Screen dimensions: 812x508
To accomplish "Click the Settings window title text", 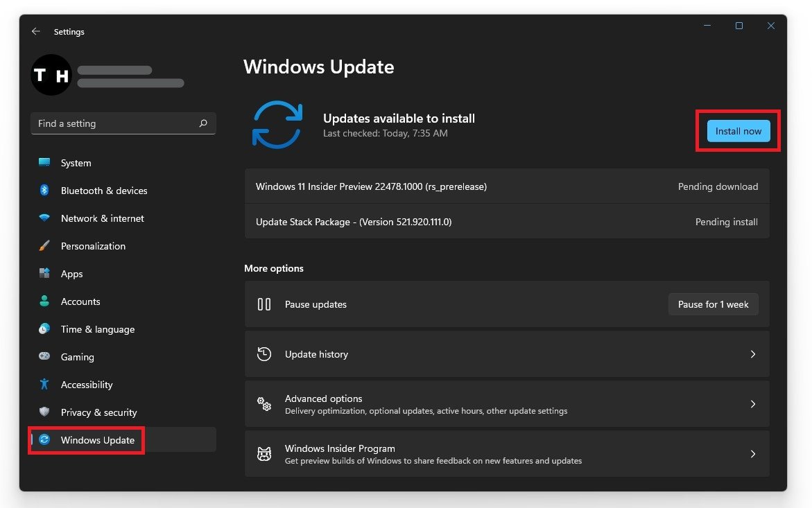I will [69, 32].
